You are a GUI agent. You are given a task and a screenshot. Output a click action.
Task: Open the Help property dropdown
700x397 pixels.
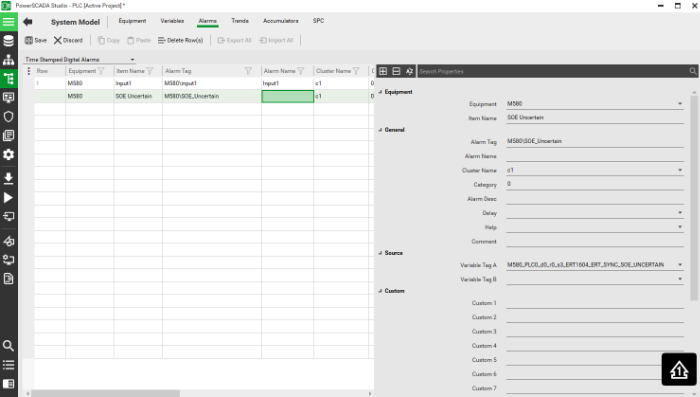(680, 227)
